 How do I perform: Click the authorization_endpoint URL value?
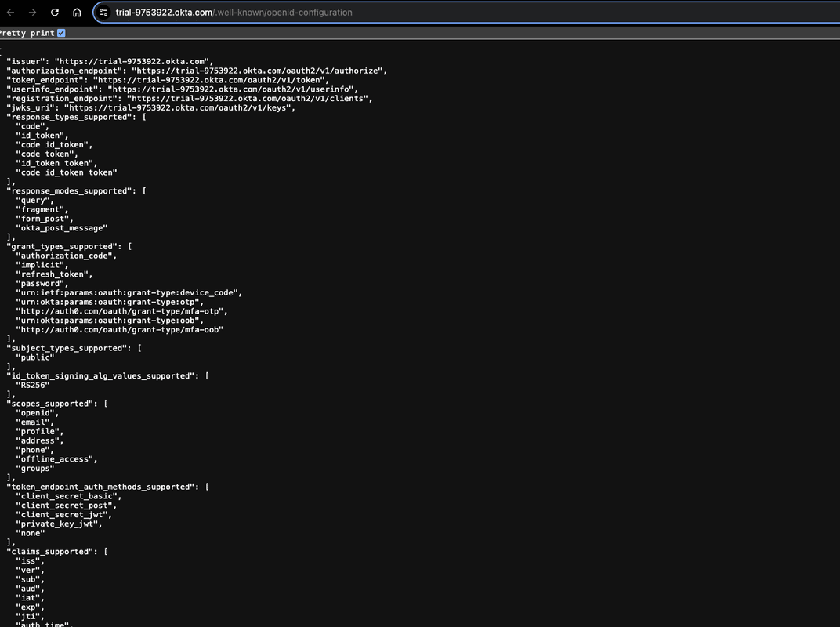click(x=259, y=70)
